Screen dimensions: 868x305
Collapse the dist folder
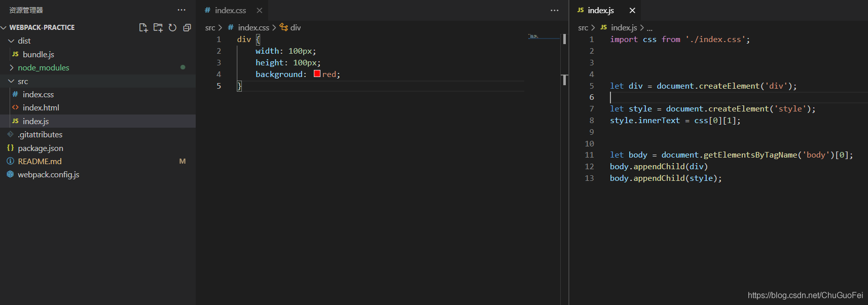tap(24, 41)
